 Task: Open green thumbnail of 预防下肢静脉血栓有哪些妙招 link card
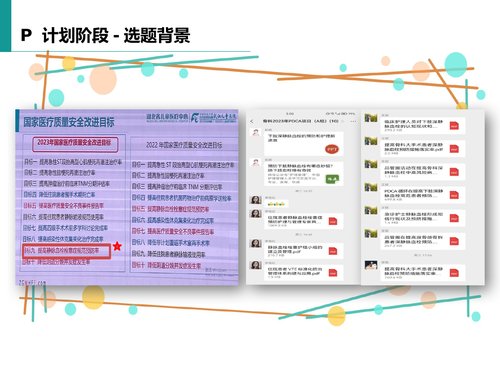click(332, 179)
